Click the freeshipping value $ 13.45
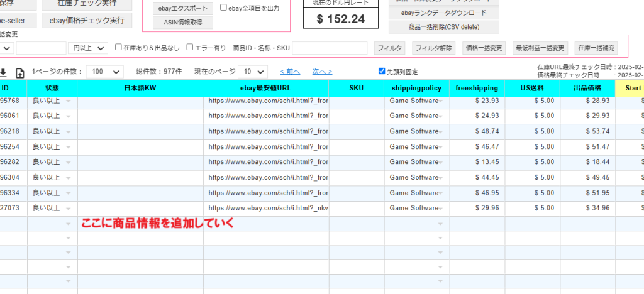This screenshot has width=644, height=294. [x=487, y=162]
